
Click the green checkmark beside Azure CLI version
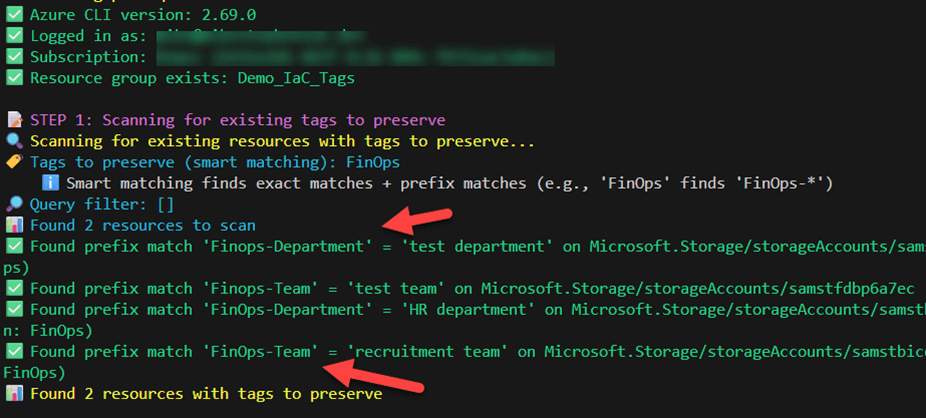point(14,15)
